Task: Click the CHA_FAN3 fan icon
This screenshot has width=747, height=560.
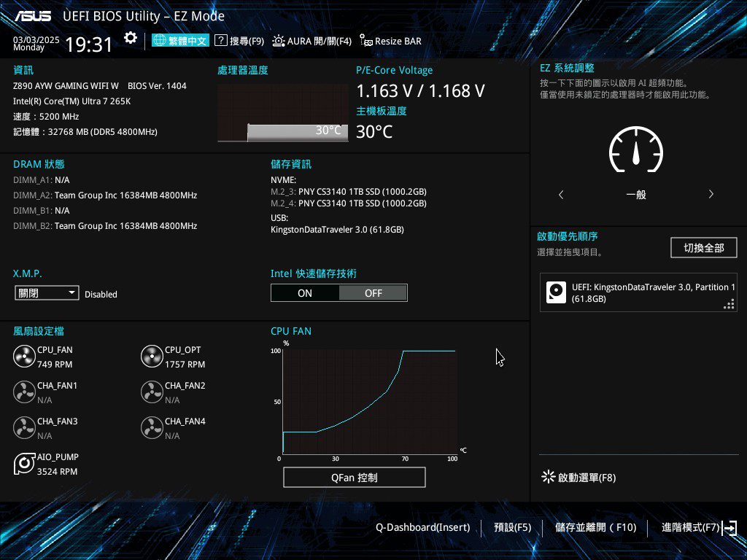Action: point(24,428)
